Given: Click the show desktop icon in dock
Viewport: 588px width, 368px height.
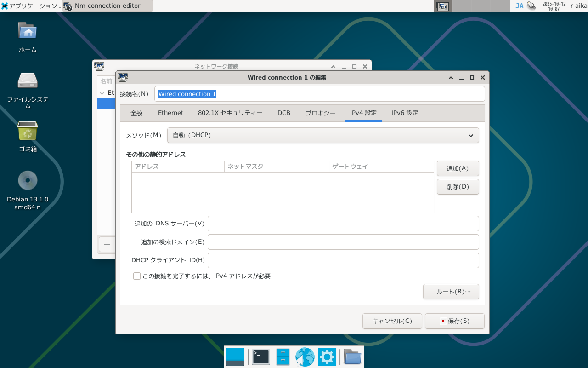Looking at the screenshot, I should point(235,357).
